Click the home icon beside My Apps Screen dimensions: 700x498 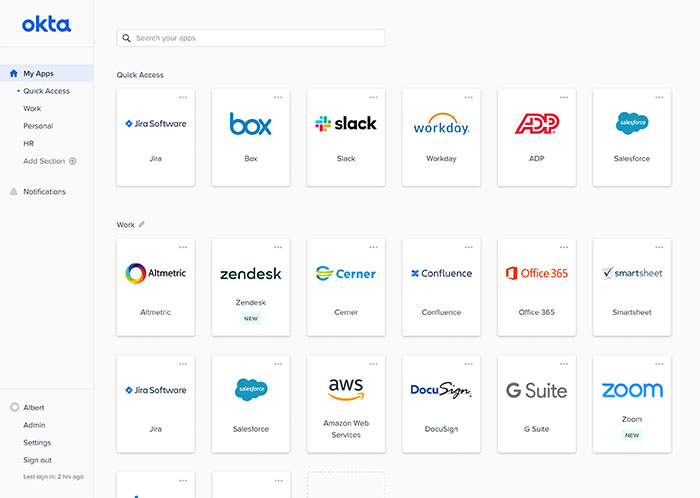click(14, 73)
